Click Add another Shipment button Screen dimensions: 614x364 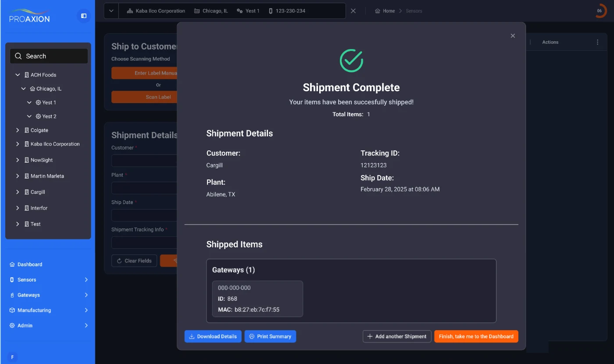click(x=397, y=336)
